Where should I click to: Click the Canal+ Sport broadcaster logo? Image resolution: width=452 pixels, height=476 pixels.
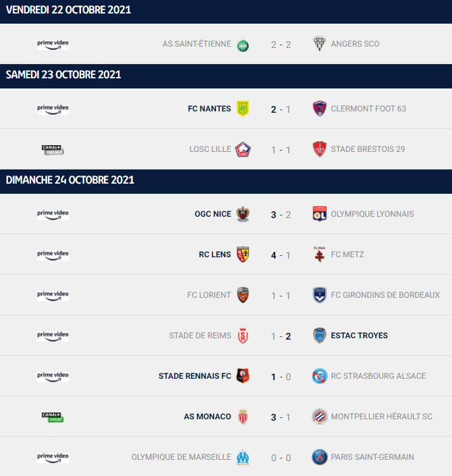click(53, 417)
